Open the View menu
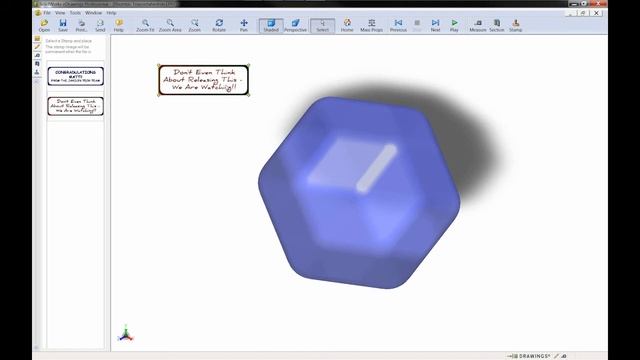The image size is (640, 360). tap(60, 13)
